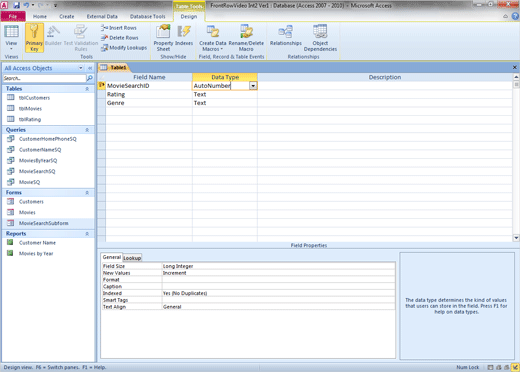Image resolution: width=520 pixels, height=372 pixels.
Task: Save the database with the quick access Save icon
Action: pyautogui.click(x=16, y=5)
